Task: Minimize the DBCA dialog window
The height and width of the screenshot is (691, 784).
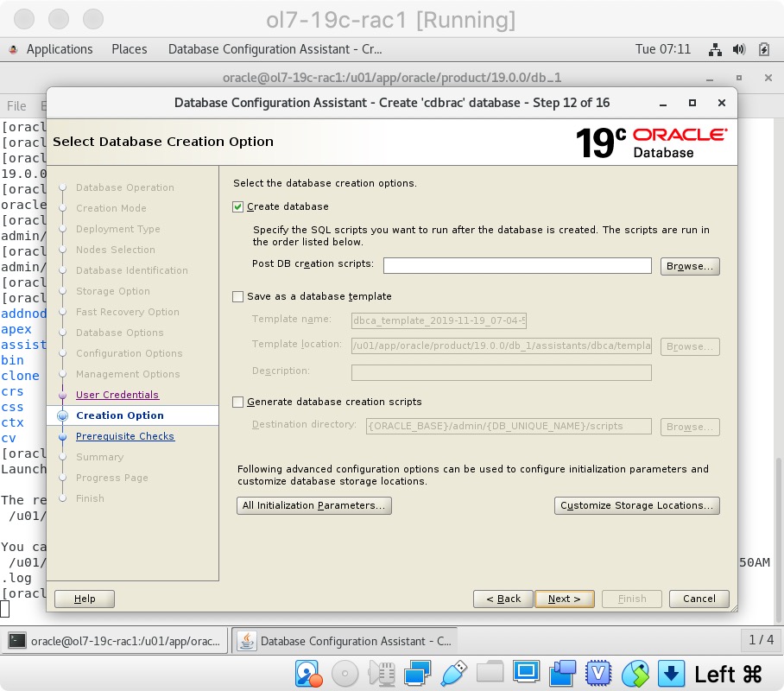Action: coord(663,104)
